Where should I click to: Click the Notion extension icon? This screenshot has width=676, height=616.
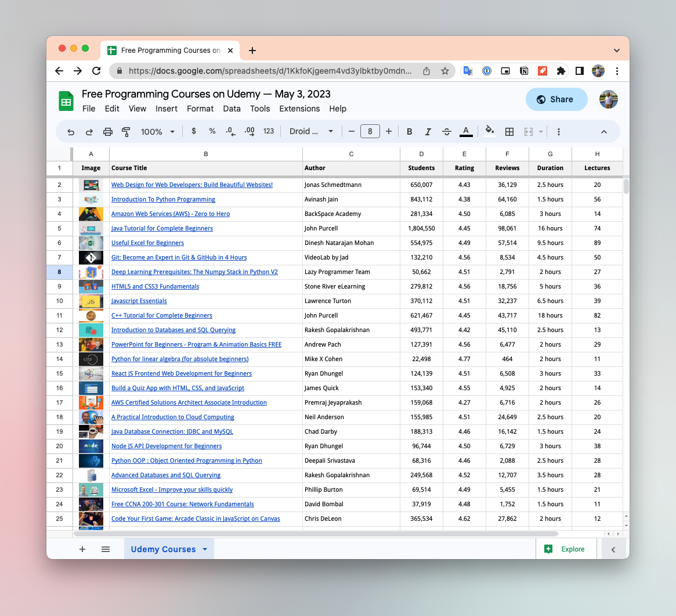[x=524, y=71]
